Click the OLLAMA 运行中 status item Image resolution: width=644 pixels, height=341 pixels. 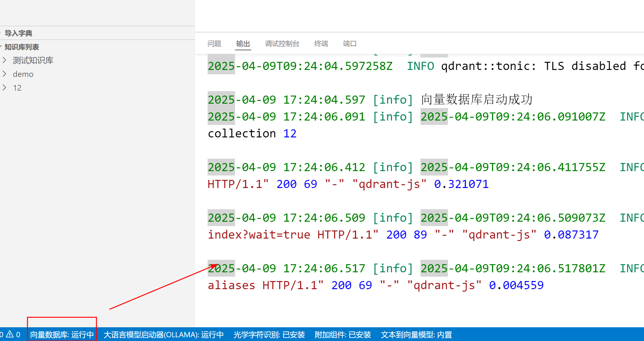163,334
